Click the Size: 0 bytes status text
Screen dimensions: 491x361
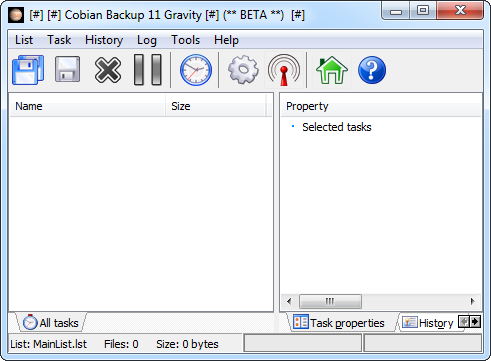[x=187, y=344]
